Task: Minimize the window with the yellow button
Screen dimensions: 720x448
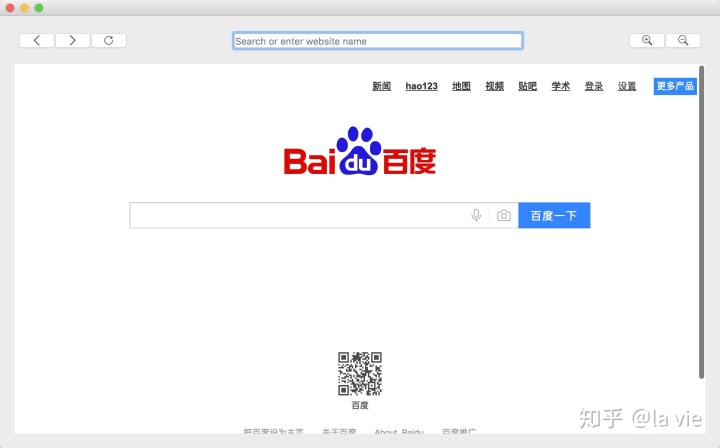Action: 25,8
